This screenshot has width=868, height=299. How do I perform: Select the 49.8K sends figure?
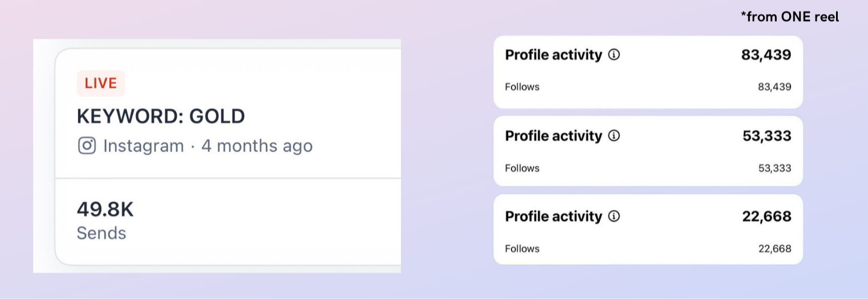[x=105, y=210]
